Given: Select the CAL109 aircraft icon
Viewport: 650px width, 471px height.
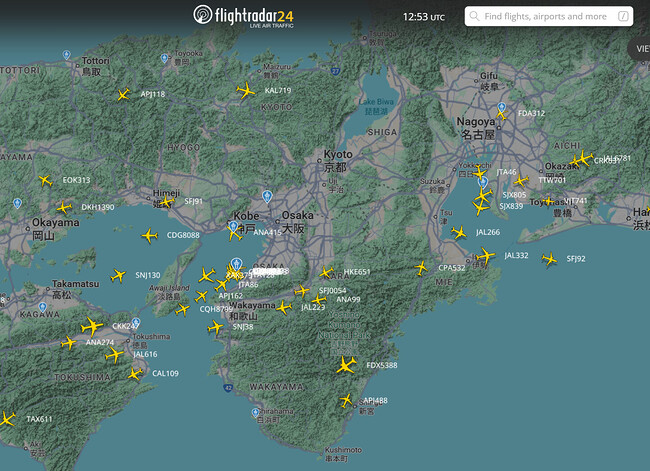Looking at the screenshot, I should coord(135,374).
